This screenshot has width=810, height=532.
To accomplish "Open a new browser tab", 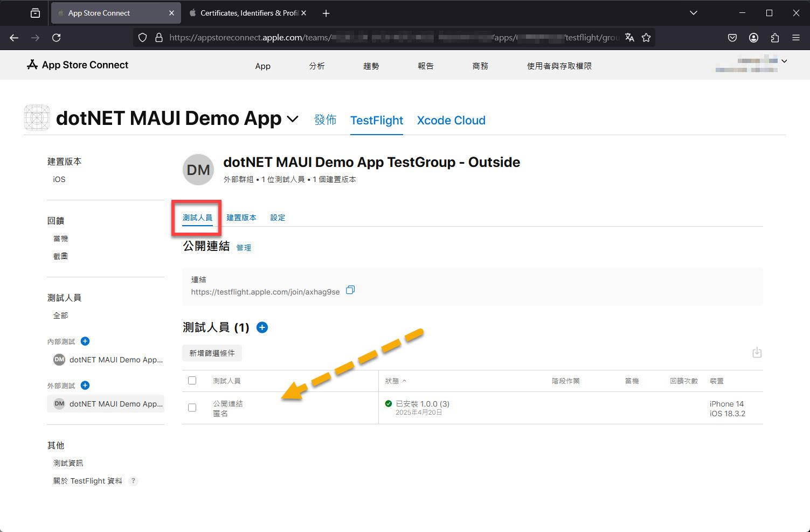I will click(x=326, y=13).
